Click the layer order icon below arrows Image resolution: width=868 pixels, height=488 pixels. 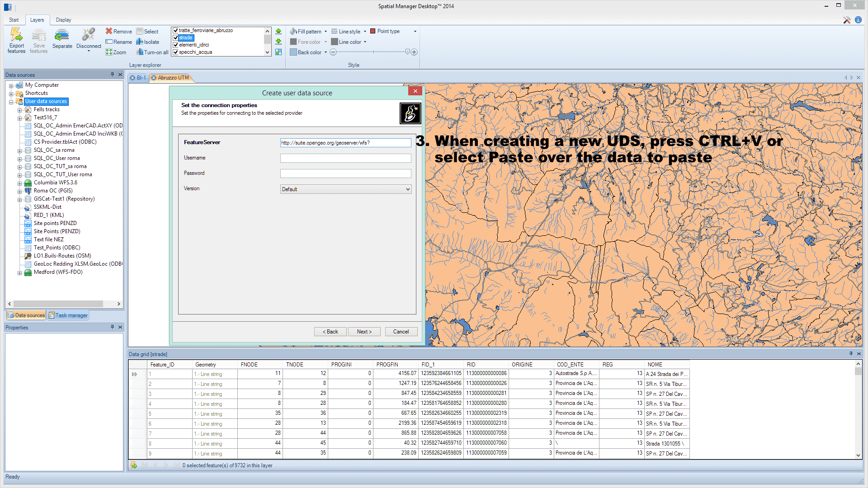(278, 52)
